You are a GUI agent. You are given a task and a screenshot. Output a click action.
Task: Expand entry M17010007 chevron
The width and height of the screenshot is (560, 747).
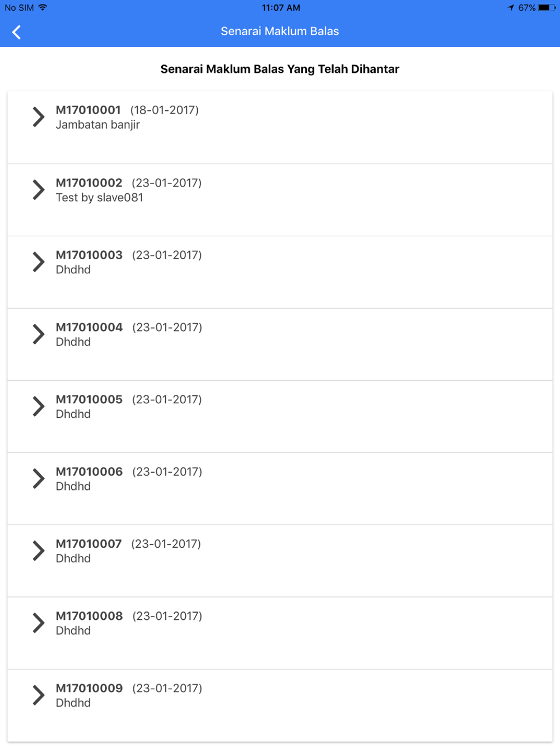coord(38,551)
